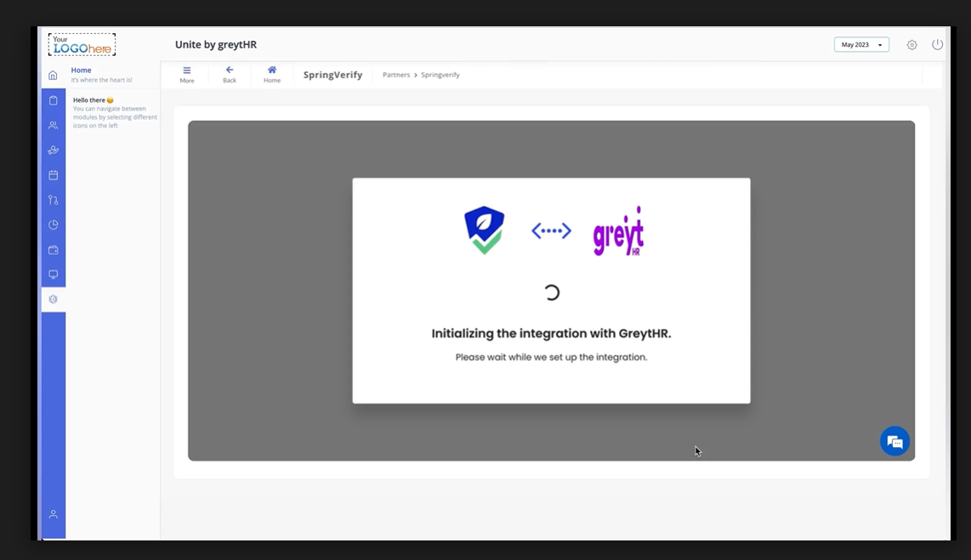
Task: Open the people/employees sidebar icon
Action: [53, 125]
